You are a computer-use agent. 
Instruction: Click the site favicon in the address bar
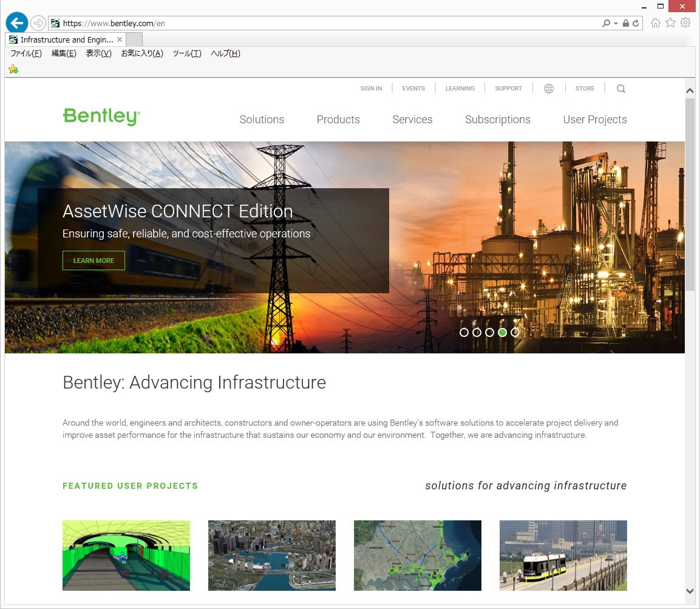[55, 23]
